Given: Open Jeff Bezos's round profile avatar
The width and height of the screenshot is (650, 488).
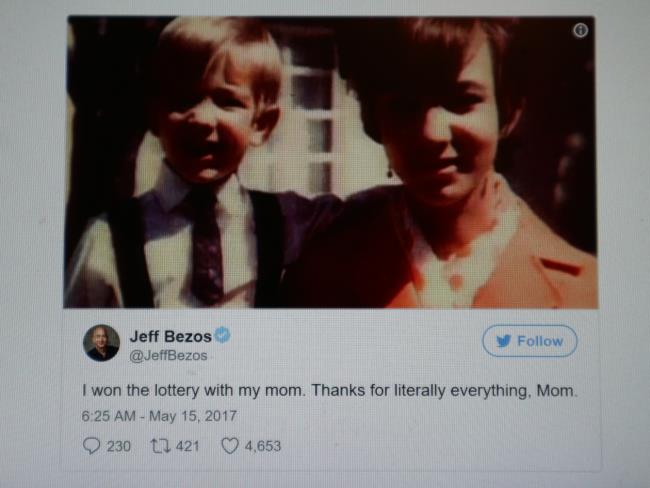Looking at the screenshot, I should [102, 343].
